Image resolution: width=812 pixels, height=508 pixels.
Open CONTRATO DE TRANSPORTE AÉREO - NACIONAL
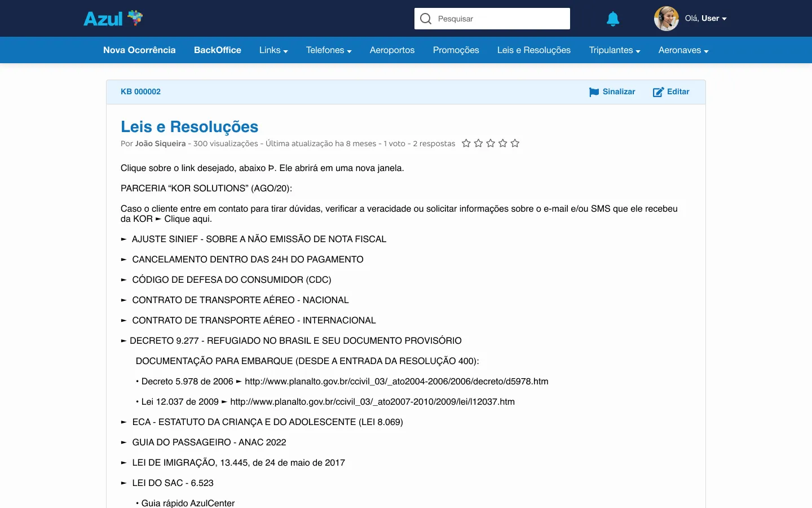[x=240, y=300]
